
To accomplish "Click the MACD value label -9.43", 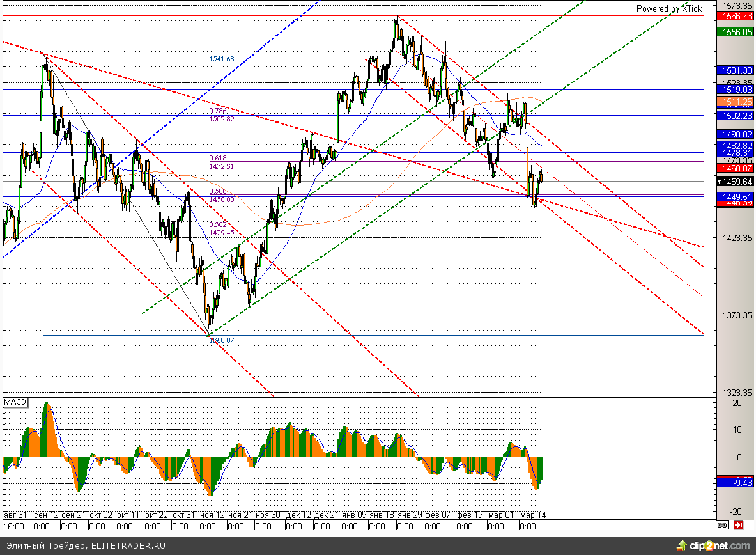I will click(735, 483).
